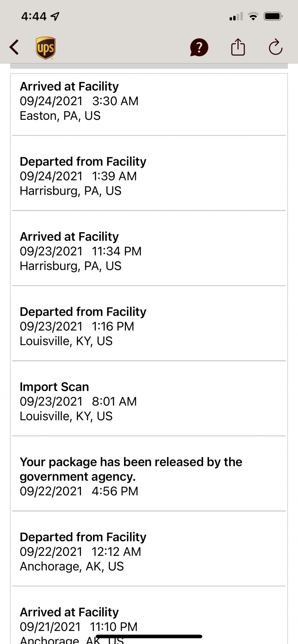Select the Import Scan entry
This screenshot has height=644, width=298.
click(x=149, y=401)
